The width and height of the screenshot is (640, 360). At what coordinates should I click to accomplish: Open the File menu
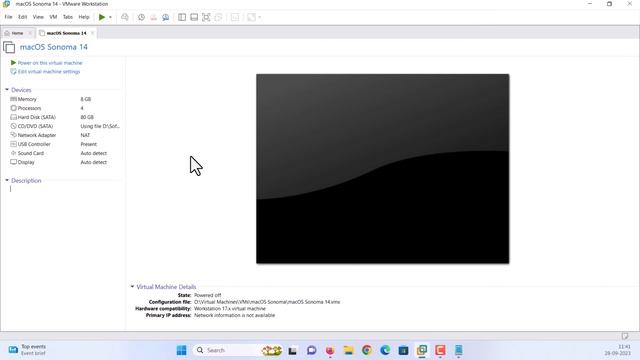8,17
